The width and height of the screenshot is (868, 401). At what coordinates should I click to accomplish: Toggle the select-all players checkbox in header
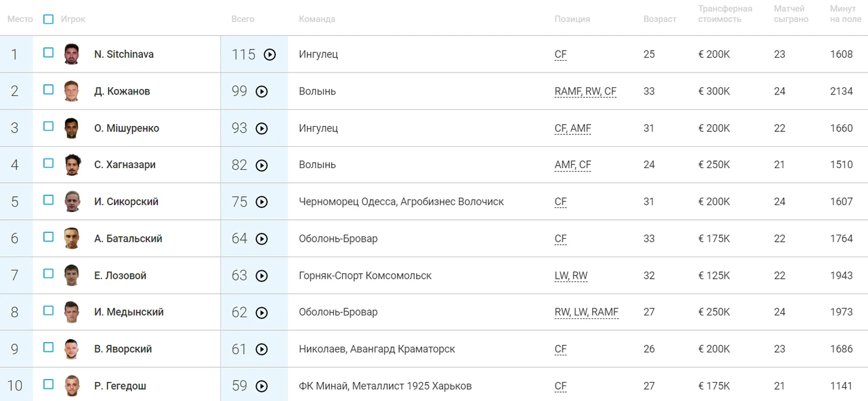click(49, 19)
